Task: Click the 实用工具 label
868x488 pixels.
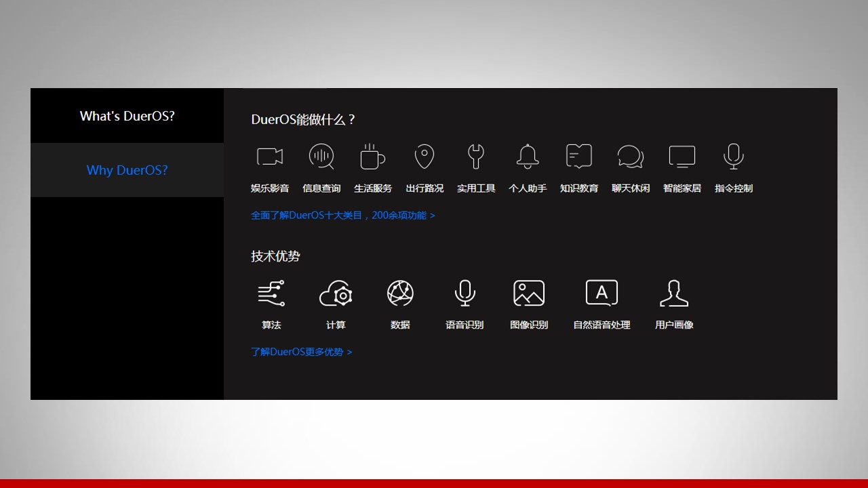Action: pos(476,188)
